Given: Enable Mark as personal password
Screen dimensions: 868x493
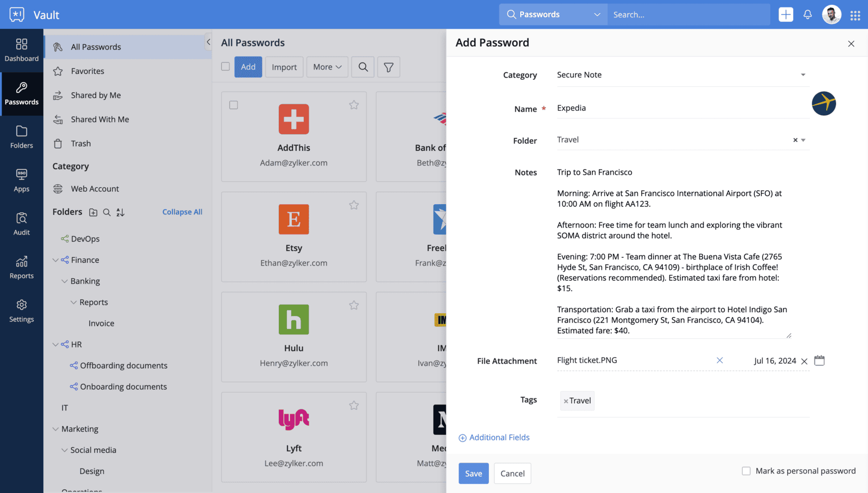Looking at the screenshot, I should click(746, 471).
